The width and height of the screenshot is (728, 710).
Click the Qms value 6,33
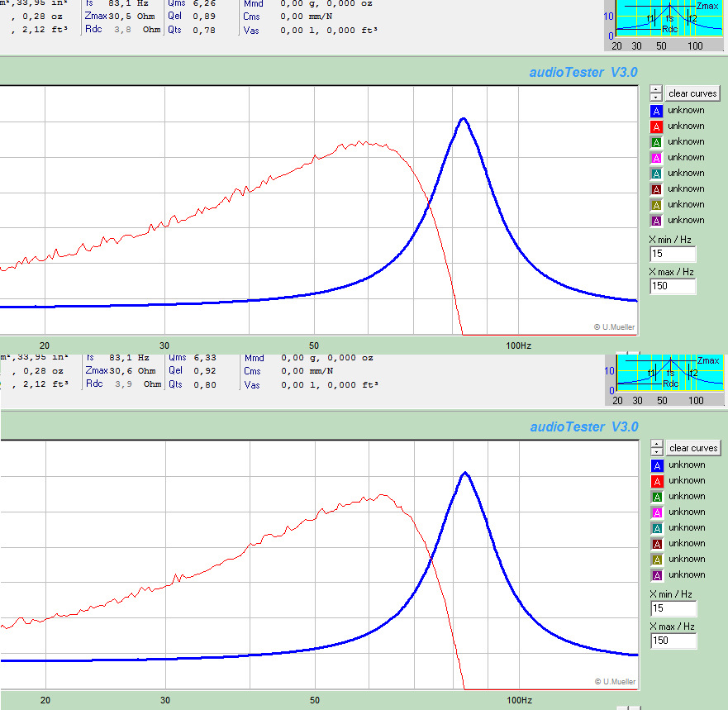point(205,358)
